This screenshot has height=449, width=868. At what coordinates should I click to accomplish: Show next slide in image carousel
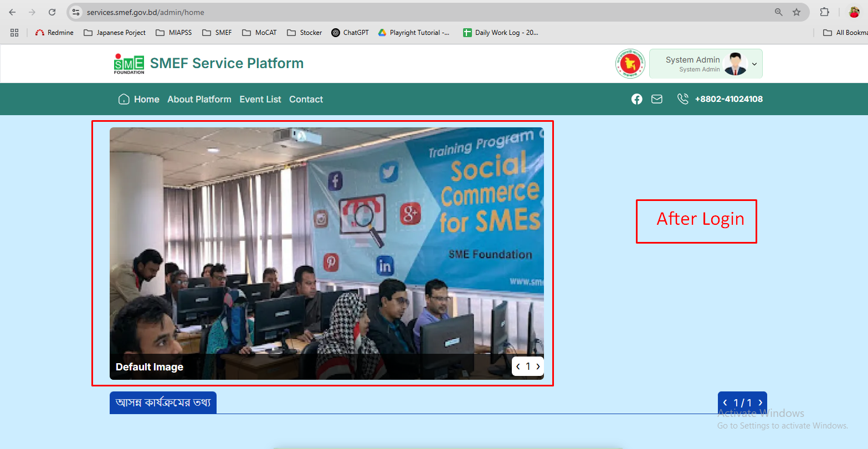[538, 366]
